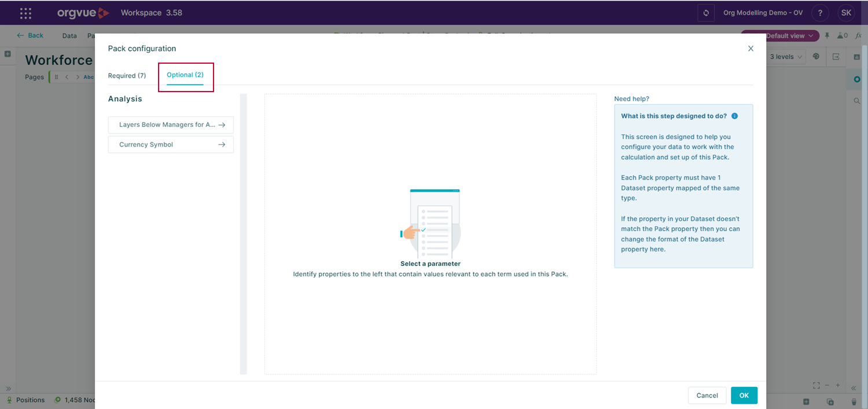Close the Pack configuration dialog with X
Image resolution: width=868 pixels, height=409 pixels.
[751, 49]
